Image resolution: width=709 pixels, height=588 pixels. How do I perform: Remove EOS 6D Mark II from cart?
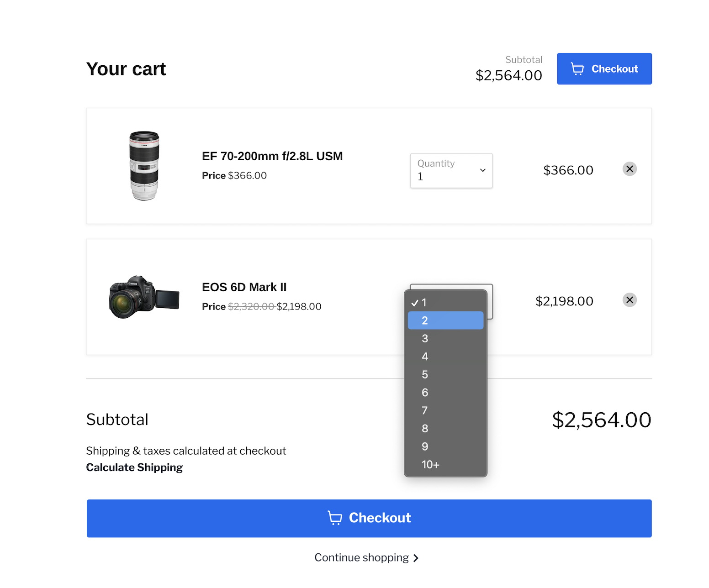[x=630, y=300]
